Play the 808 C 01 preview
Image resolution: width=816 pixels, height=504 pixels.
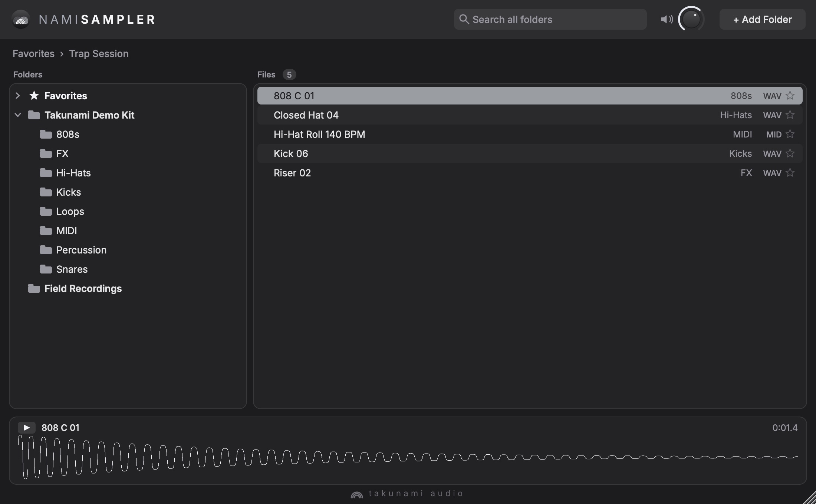[27, 428]
